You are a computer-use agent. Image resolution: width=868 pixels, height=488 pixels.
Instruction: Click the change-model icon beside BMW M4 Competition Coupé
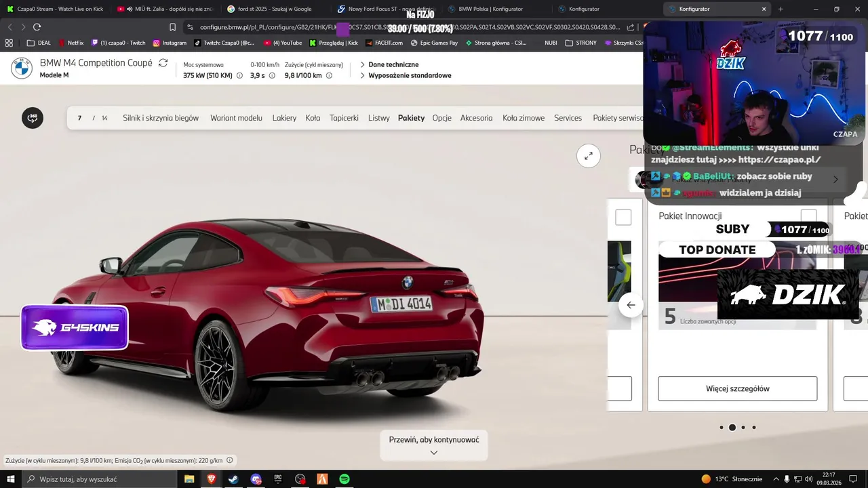tap(163, 63)
